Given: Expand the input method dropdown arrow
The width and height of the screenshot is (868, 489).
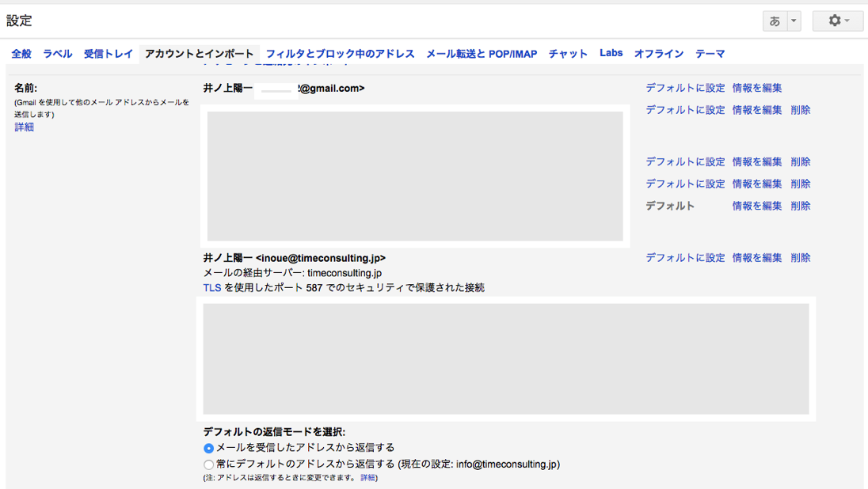Looking at the screenshot, I should click(794, 21).
